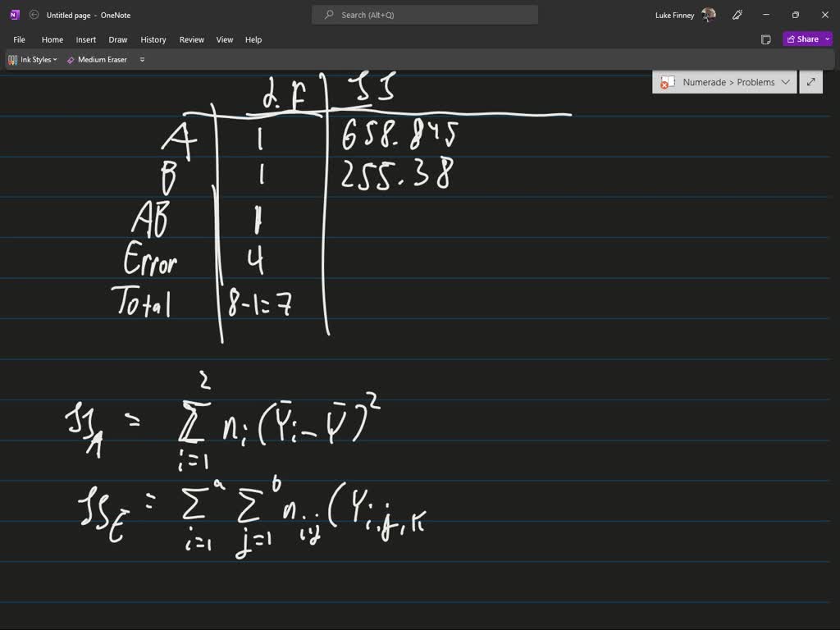Click the pen inking mode icon near minimize
Image resolution: width=840 pixels, height=630 pixels.
pos(737,15)
